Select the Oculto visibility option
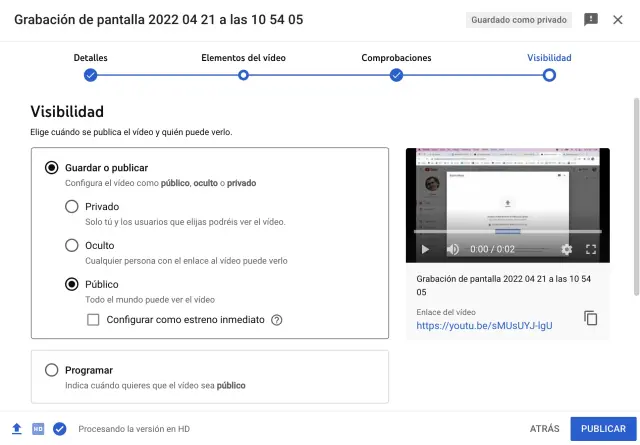Screen dimensions: 640x445 click(x=72, y=245)
